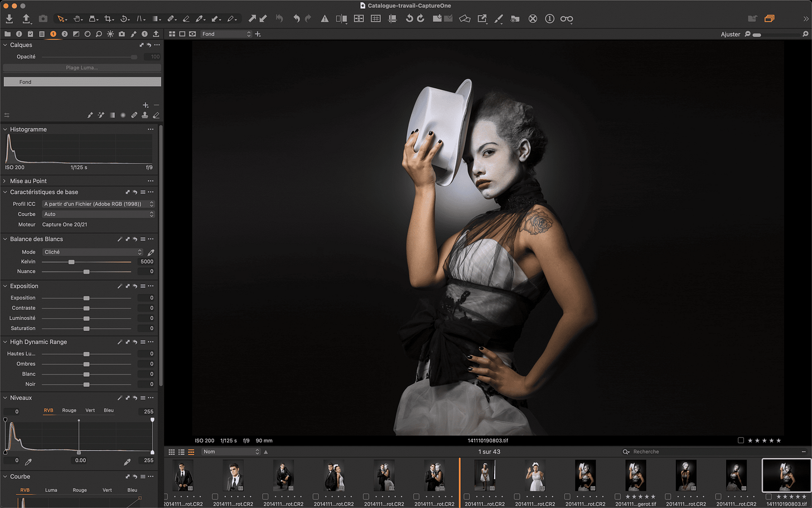Click the Import images icon
812x508 pixels.
tap(9, 19)
